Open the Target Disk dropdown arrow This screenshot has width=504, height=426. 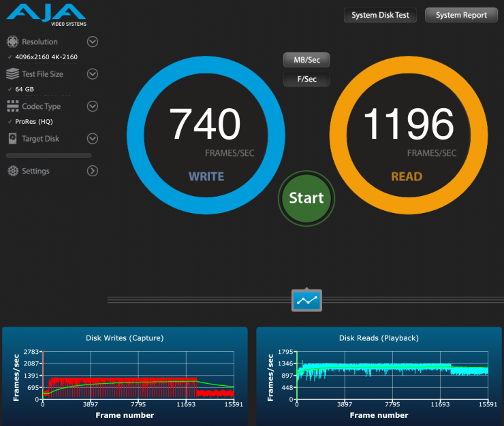coord(93,139)
